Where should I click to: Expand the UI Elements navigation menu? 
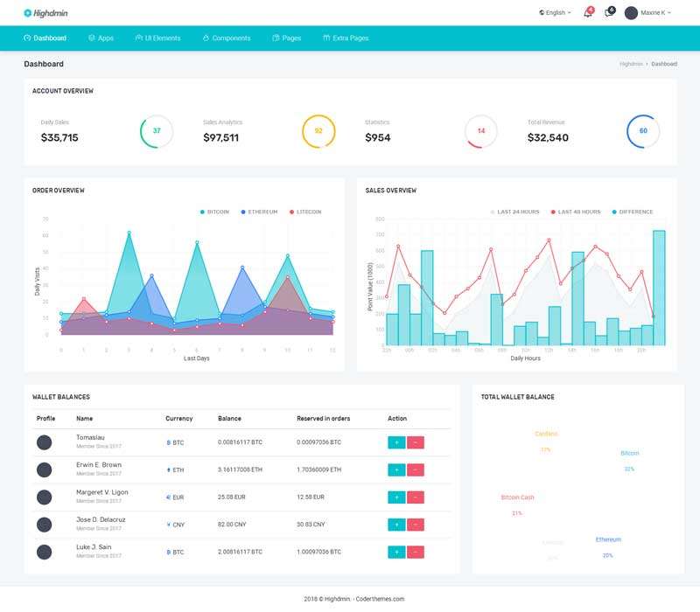tap(158, 38)
